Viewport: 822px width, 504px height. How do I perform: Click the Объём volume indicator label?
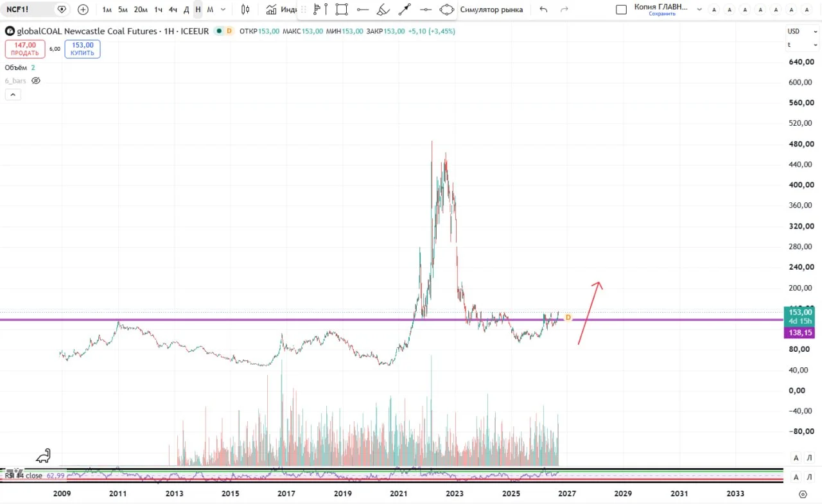pos(15,67)
